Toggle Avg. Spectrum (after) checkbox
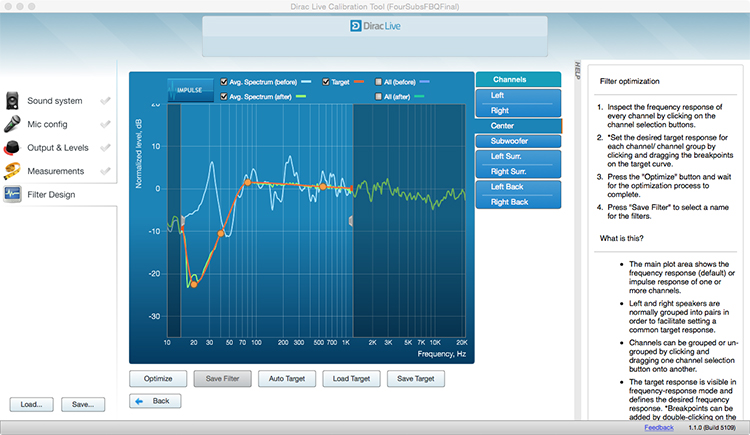 223,96
